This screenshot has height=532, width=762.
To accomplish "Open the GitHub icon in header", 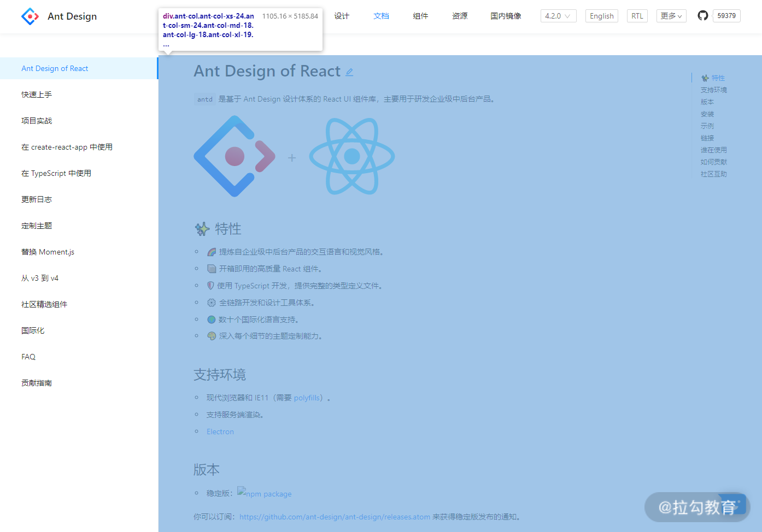I will [703, 16].
